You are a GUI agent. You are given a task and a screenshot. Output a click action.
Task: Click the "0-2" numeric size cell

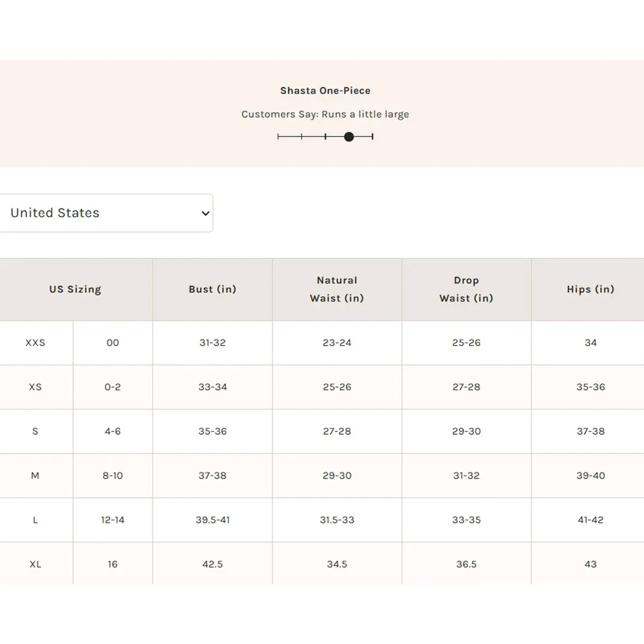click(113, 387)
